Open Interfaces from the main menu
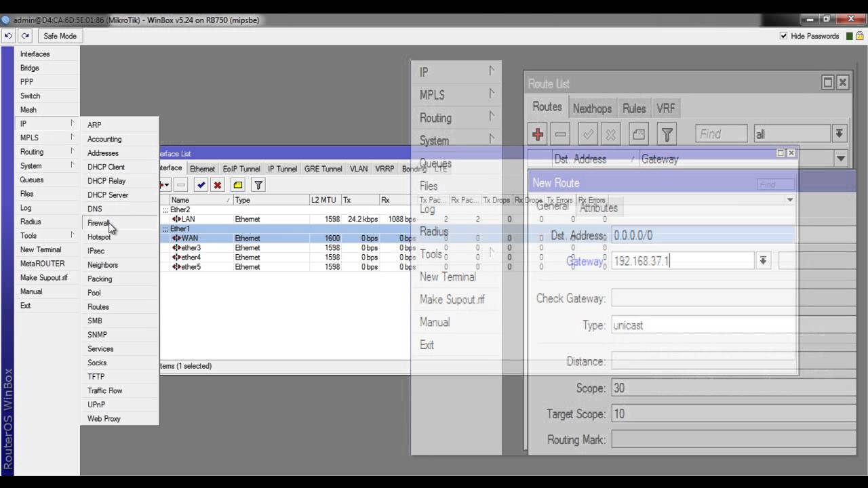Screen dimensions: 868x488 [35, 54]
